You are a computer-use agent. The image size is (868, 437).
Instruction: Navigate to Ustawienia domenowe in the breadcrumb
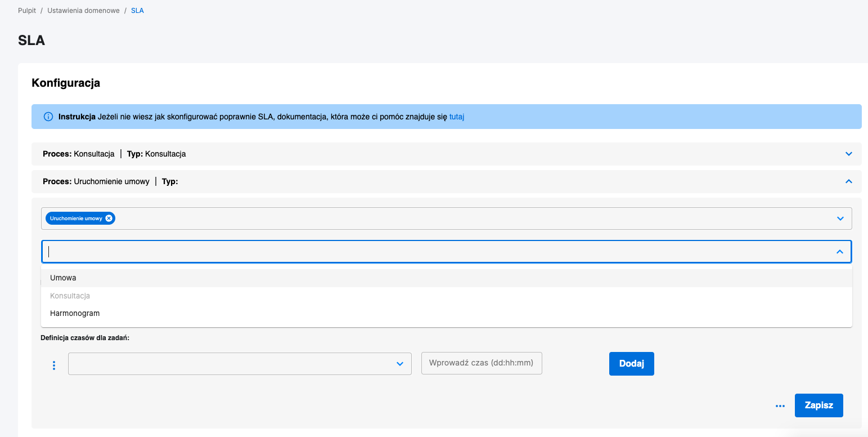pos(83,11)
